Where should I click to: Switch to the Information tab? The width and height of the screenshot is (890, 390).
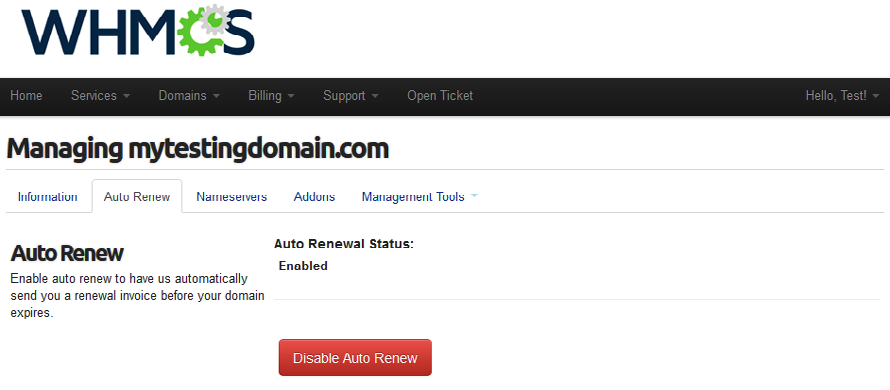48,196
